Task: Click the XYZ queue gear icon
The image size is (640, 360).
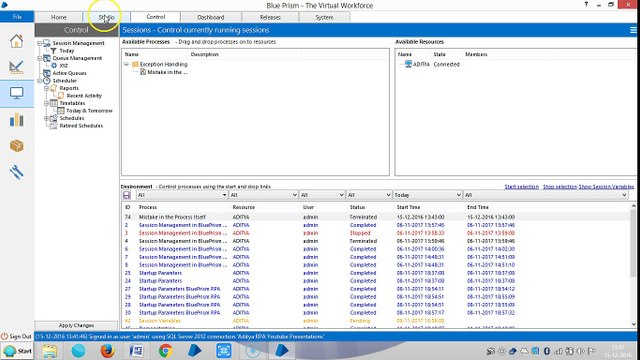Action: 53,65
